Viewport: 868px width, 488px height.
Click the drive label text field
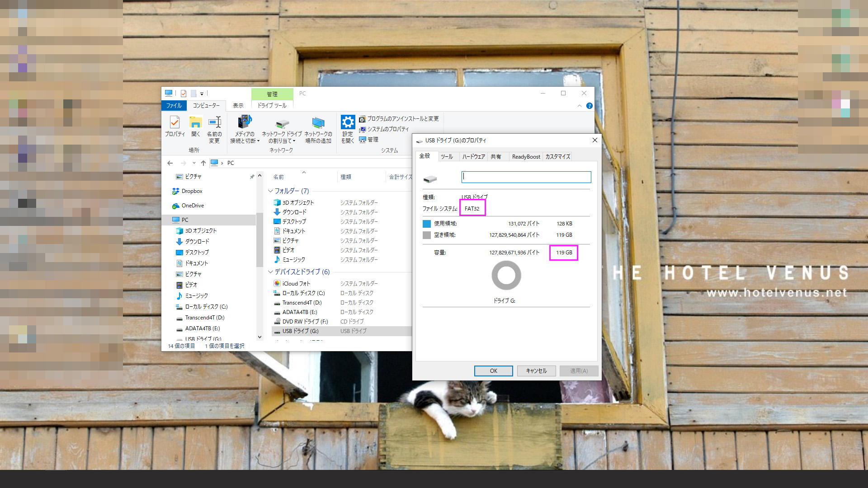(x=526, y=177)
